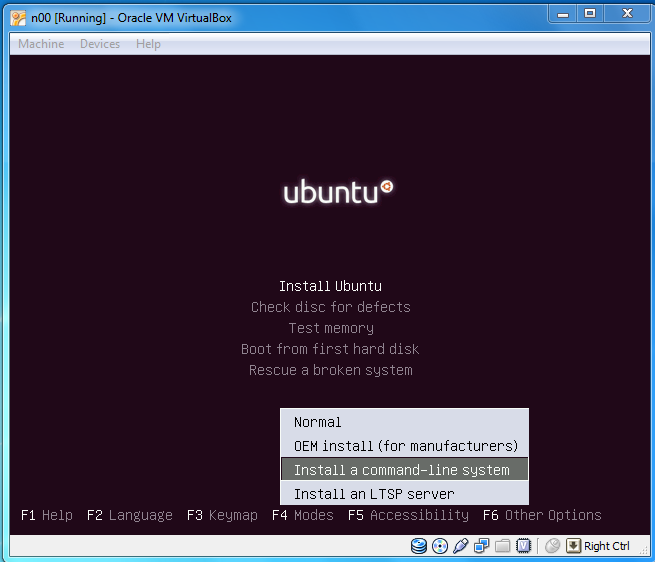
Task: Click F5 Accessibility option
Action: [408, 515]
